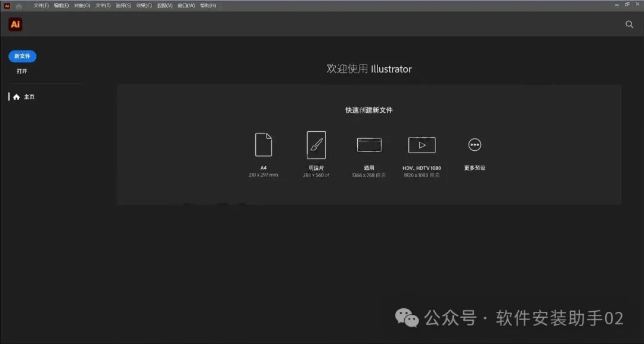644x344 pixels.
Task: Choose the 明信片 postcard preset icon
Action: 316,145
